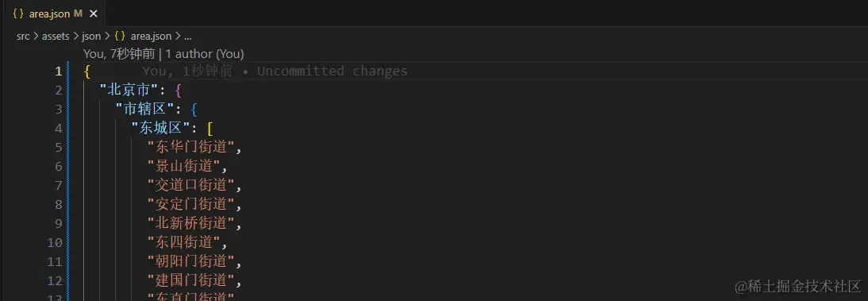Click the "东城区" key
Viewport: 868px width, 301px height.
[x=160, y=128]
